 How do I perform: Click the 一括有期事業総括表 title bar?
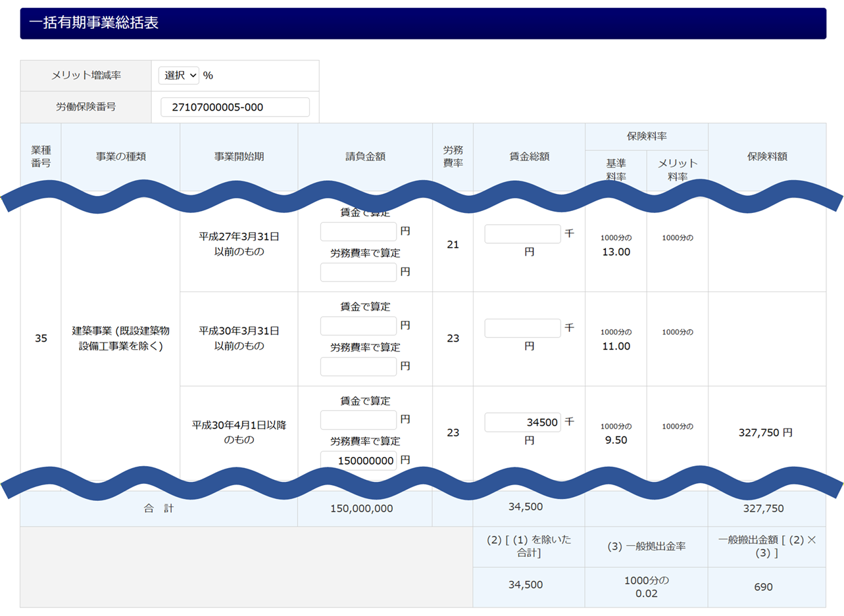(x=422, y=24)
